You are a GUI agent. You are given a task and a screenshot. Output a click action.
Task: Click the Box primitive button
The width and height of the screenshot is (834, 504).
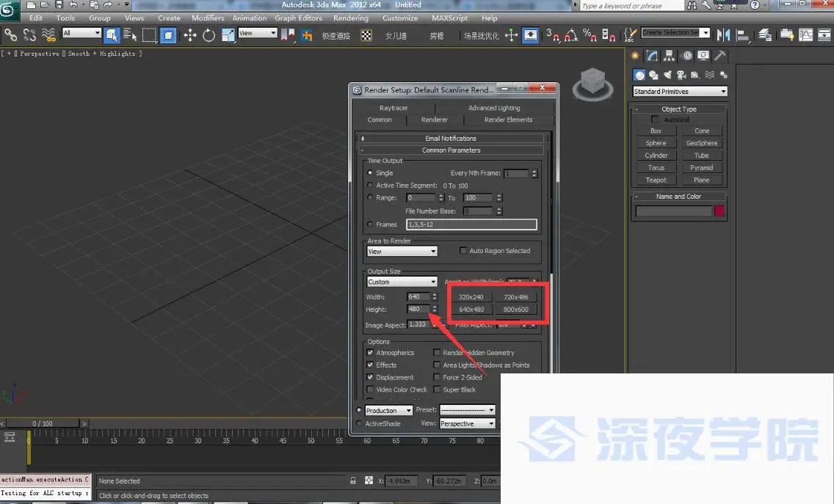click(656, 131)
